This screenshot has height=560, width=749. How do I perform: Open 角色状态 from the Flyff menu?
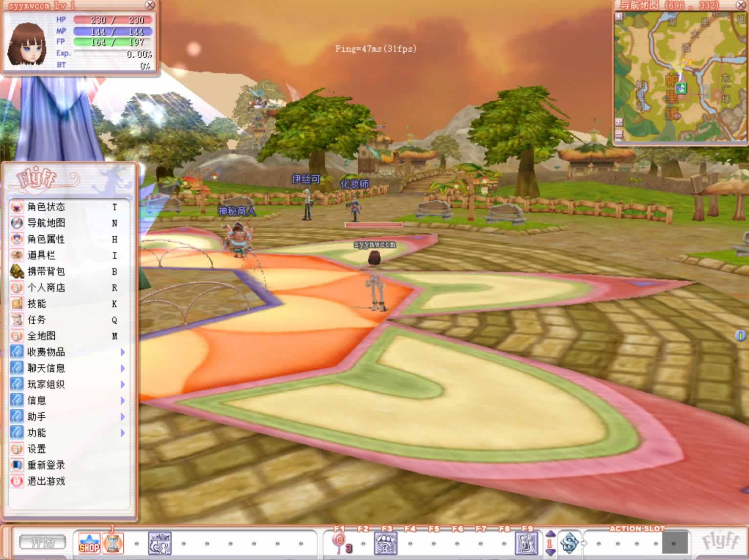(x=46, y=207)
